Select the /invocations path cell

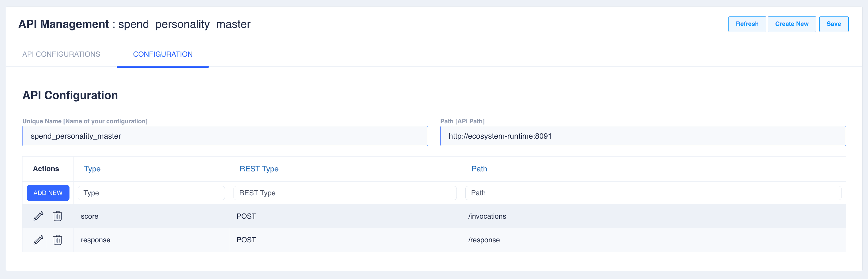pos(487,216)
